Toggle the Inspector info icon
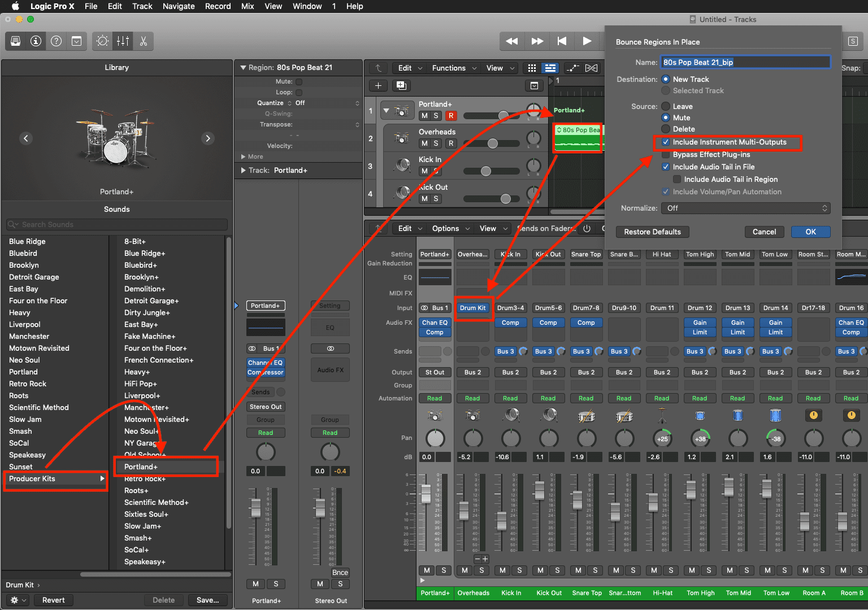The image size is (868, 610). pos(36,41)
